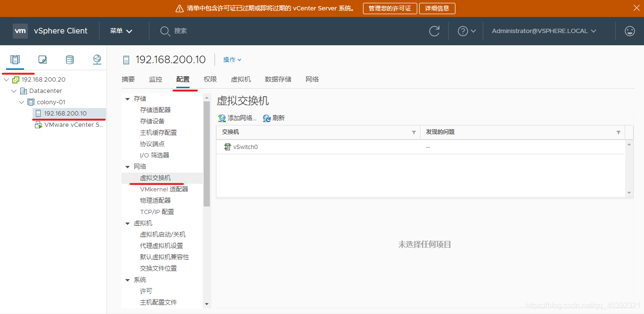
Task: Collapse the 网络 settings section
Action: (x=127, y=167)
